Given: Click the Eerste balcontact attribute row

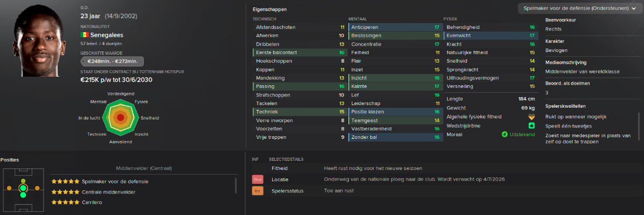Looking at the screenshot, I should (x=299, y=53).
